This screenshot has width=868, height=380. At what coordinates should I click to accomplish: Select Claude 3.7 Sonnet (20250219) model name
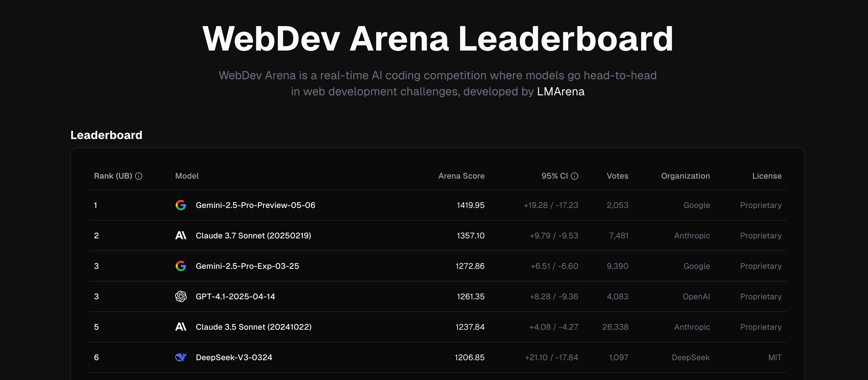[253, 235]
